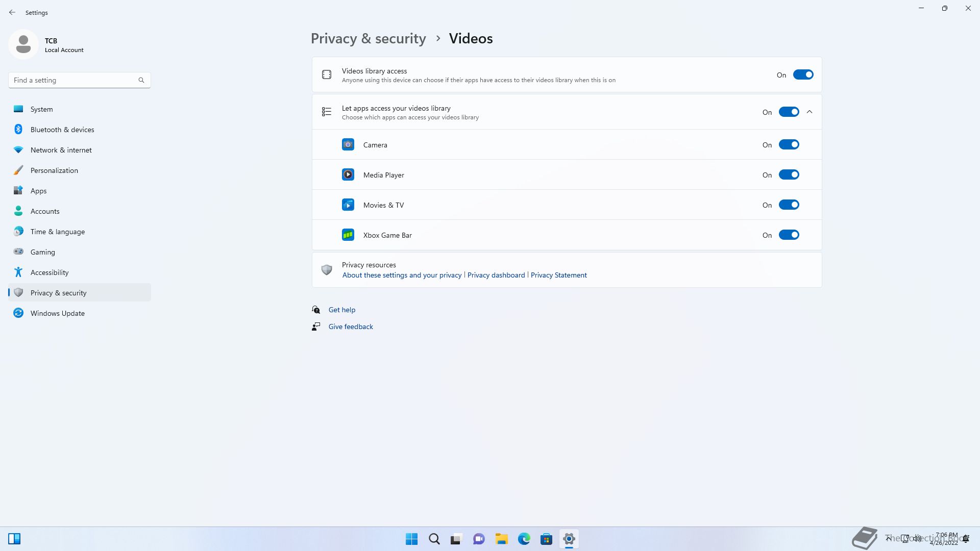Open the Privacy Statement link

point(559,275)
